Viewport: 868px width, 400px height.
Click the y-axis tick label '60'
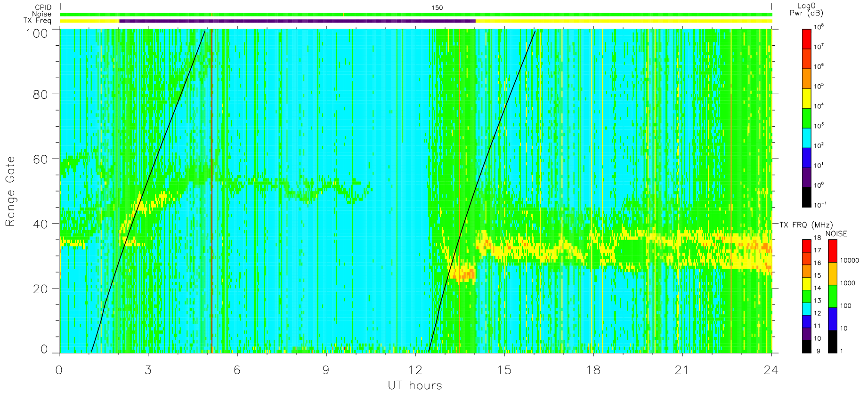(41, 160)
